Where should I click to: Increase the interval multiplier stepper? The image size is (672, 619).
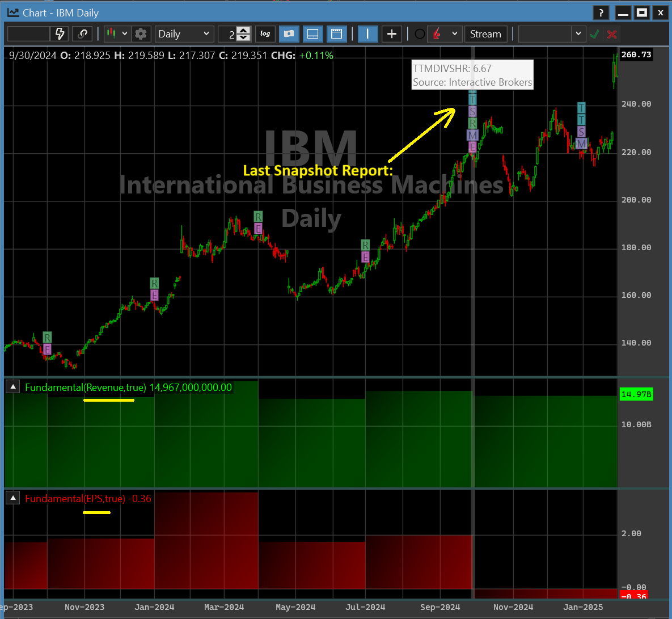(x=243, y=31)
